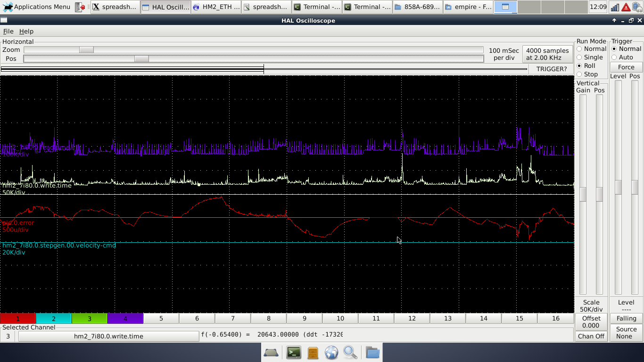This screenshot has height=362, width=644.
Task: Switch to the first Terminal taskbar window
Action: pyautogui.click(x=317, y=7)
